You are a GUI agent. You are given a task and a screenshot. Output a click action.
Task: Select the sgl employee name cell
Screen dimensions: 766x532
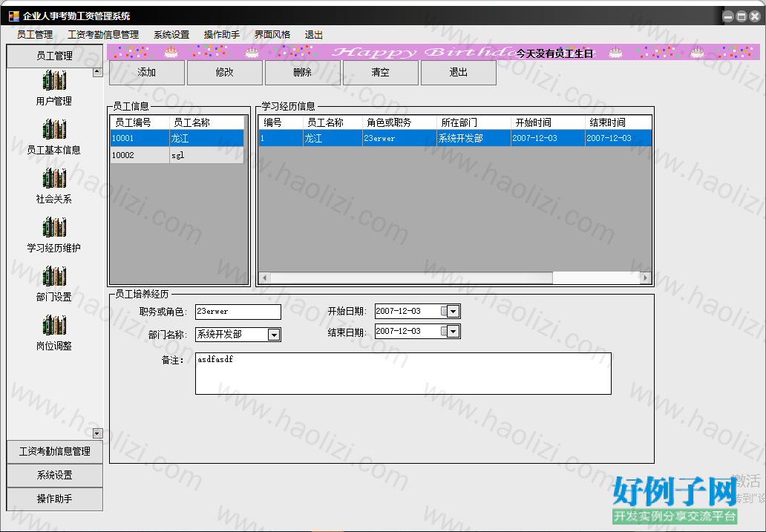pos(206,155)
